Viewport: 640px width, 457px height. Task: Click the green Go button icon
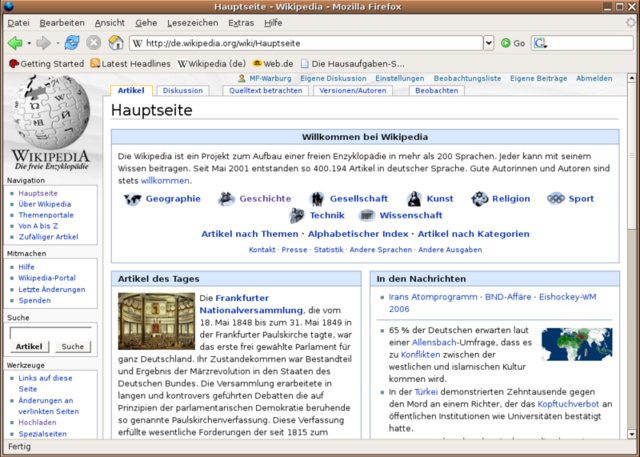tap(505, 43)
